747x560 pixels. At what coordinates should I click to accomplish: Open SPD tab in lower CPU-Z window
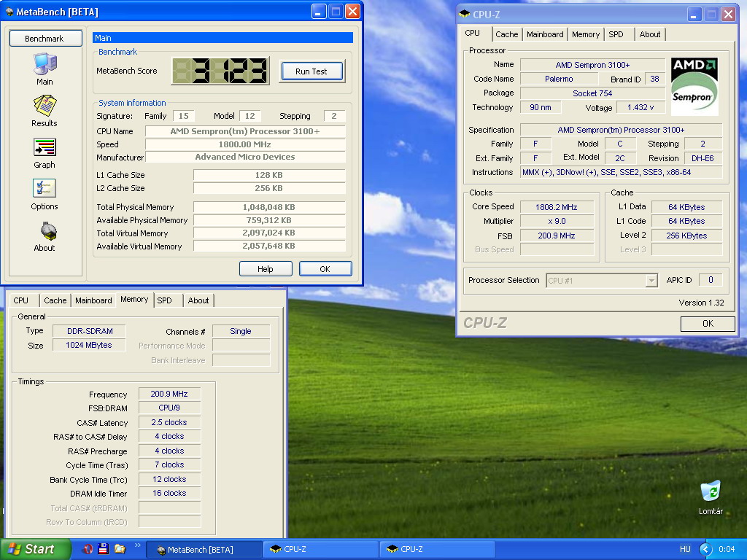tap(167, 300)
